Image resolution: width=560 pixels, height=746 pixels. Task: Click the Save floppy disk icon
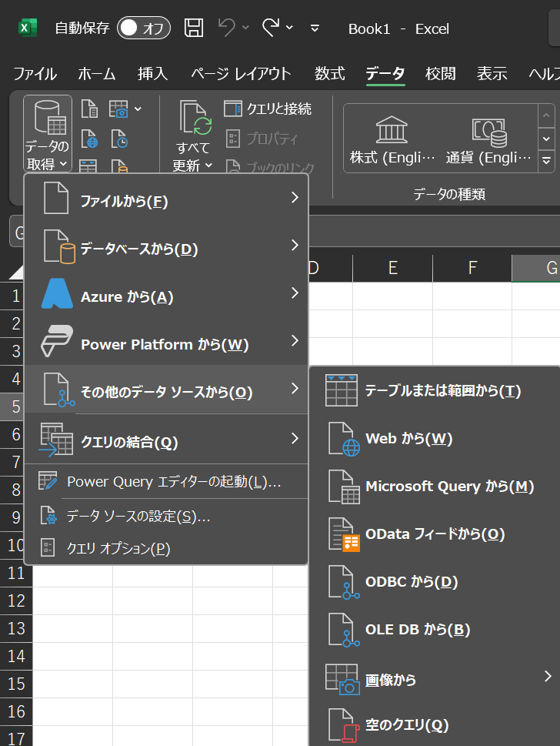pyautogui.click(x=194, y=28)
